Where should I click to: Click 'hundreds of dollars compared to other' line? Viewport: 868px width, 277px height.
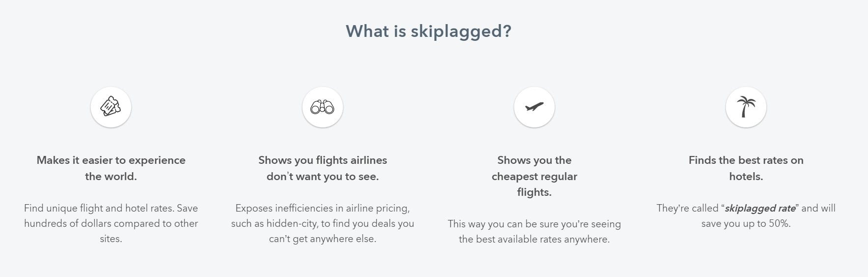click(x=111, y=223)
